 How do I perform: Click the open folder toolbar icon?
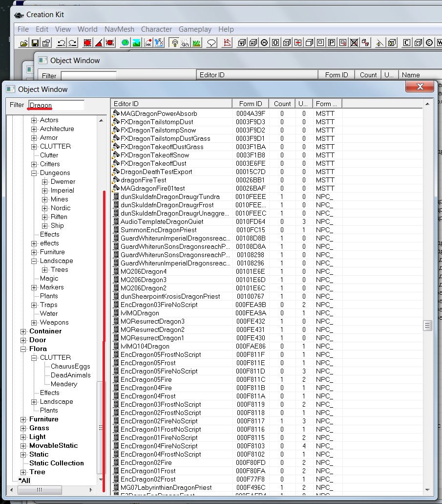[24, 43]
